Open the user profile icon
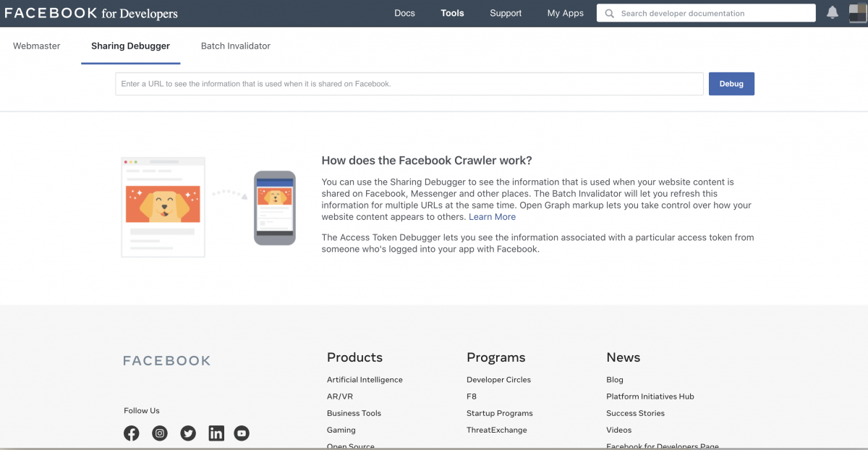The width and height of the screenshot is (868, 450). coord(858,12)
